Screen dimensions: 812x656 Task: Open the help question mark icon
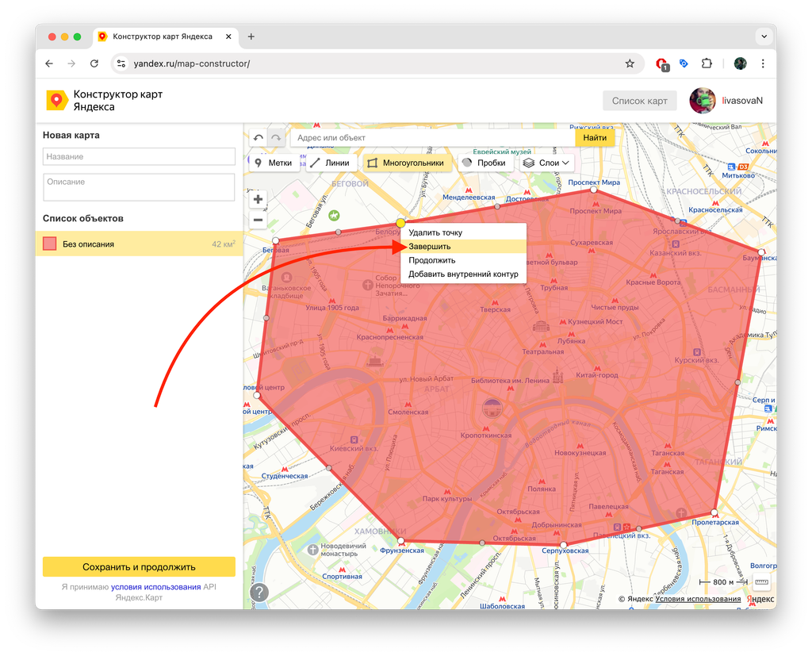(259, 592)
